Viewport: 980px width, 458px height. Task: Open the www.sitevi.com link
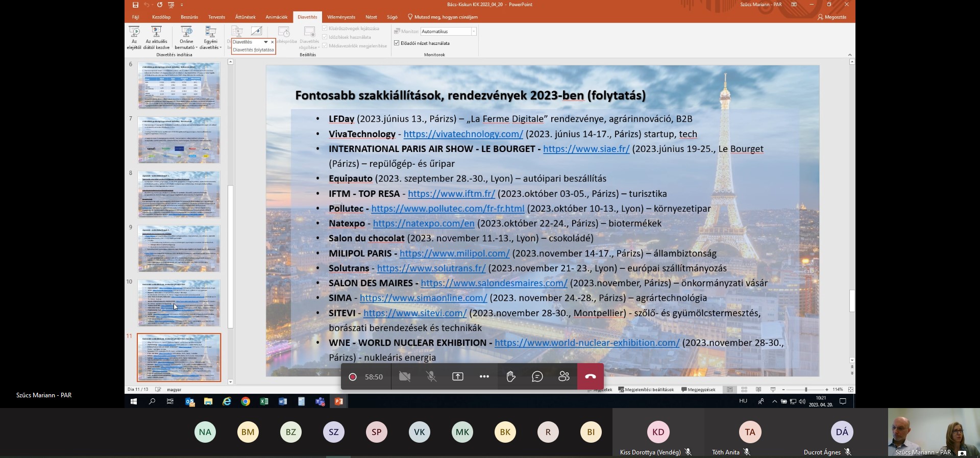[415, 313]
